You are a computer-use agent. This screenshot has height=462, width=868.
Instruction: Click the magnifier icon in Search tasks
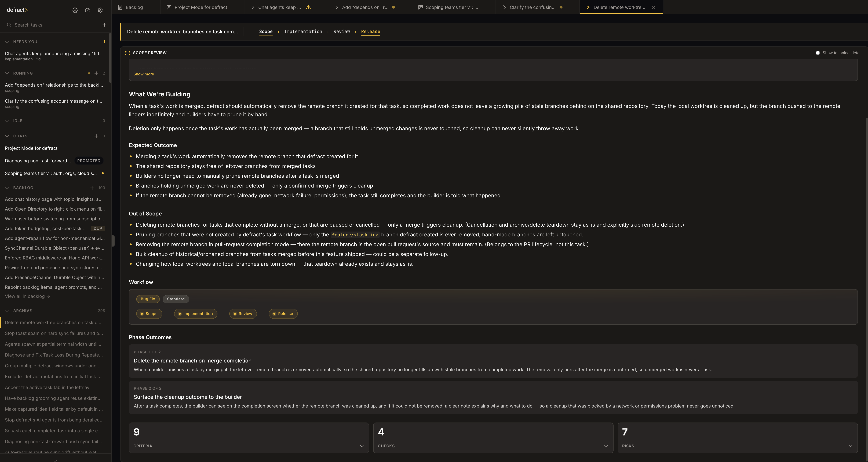[9, 25]
